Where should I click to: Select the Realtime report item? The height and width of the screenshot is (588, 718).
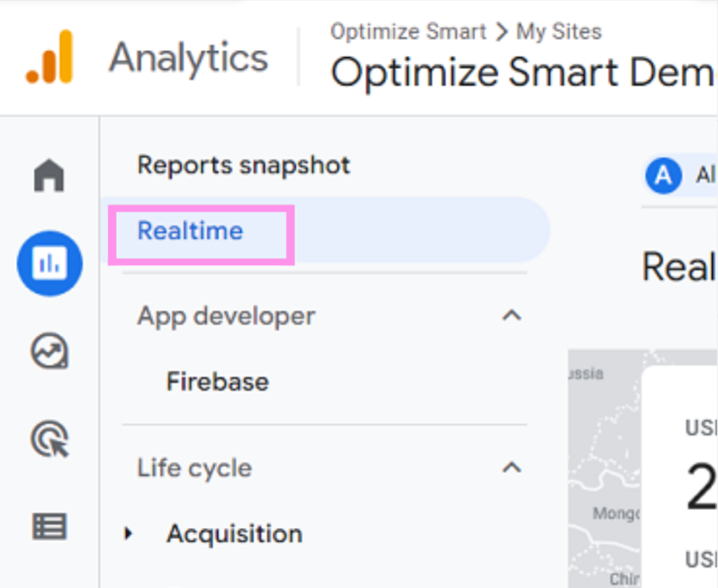click(x=190, y=231)
